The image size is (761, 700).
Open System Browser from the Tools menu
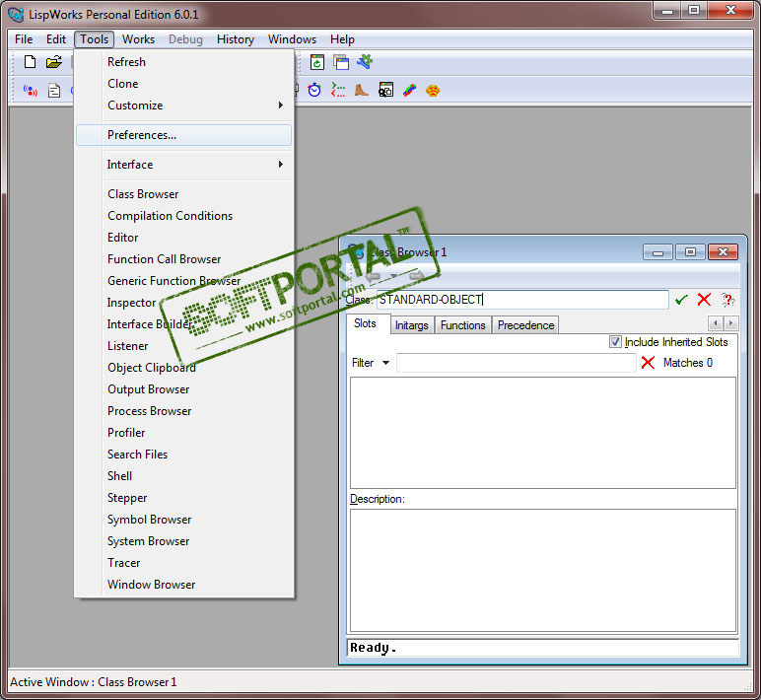pyautogui.click(x=184, y=541)
